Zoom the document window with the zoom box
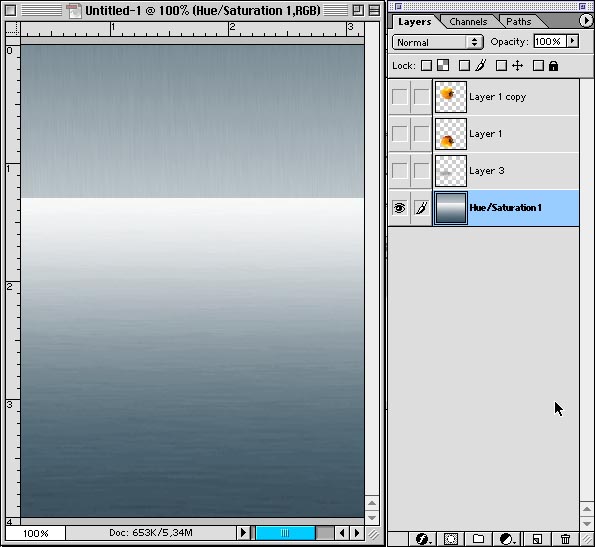The height and width of the screenshot is (547, 595). click(x=357, y=10)
